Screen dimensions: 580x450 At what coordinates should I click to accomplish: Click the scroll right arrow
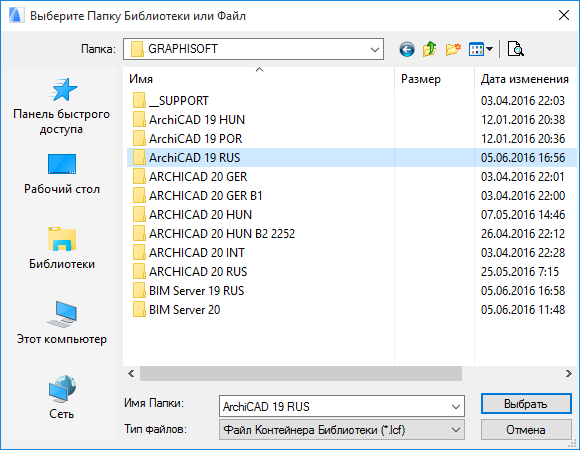pos(569,373)
